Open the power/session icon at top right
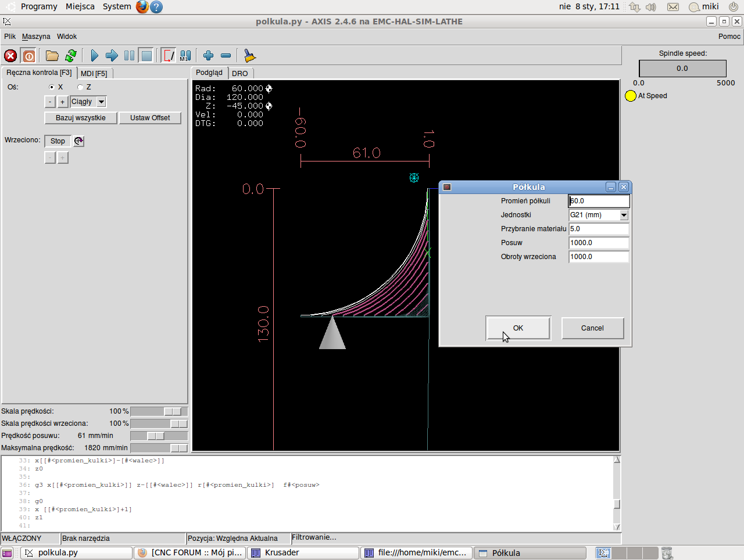 734,7
